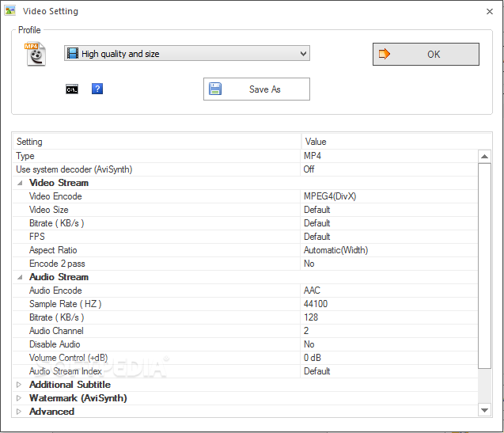Select the Video Stream group label
504x433 pixels.
59,183
